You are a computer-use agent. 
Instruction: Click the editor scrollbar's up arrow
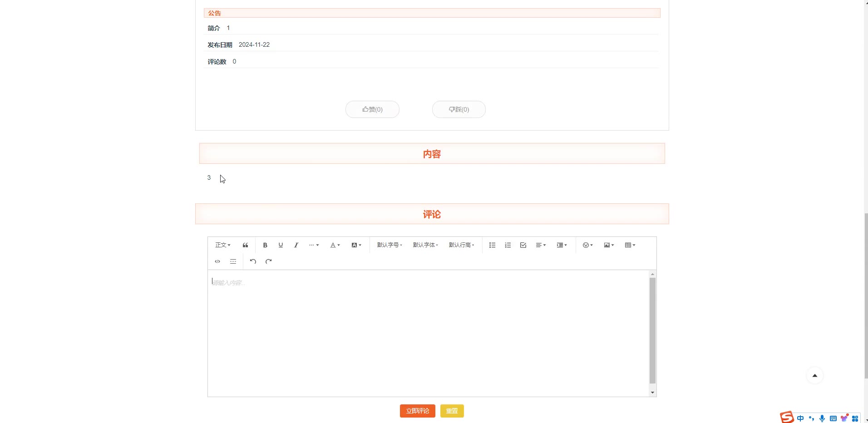tap(652, 274)
